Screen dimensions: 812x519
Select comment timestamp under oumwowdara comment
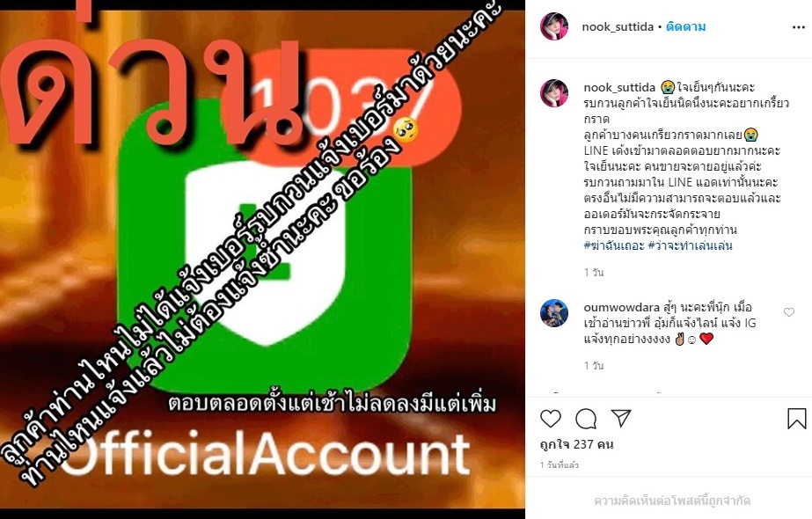[x=594, y=366]
